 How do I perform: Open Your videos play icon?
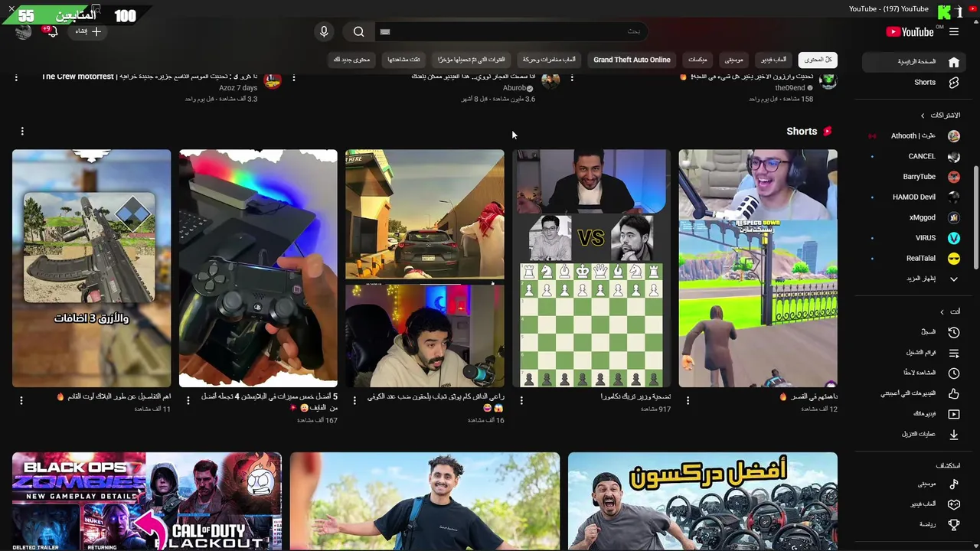tap(954, 414)
